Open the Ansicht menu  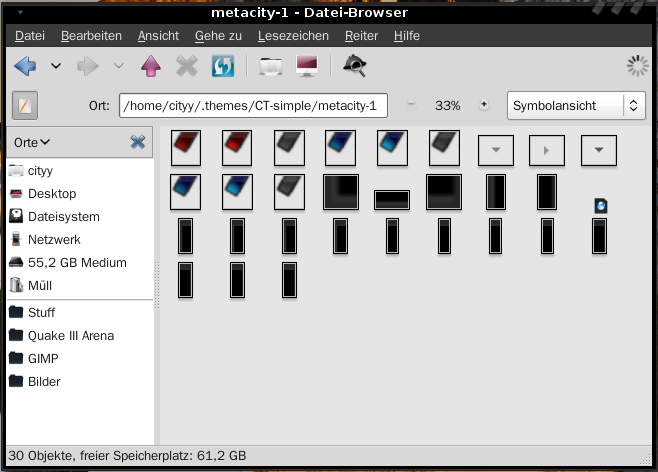158,36
